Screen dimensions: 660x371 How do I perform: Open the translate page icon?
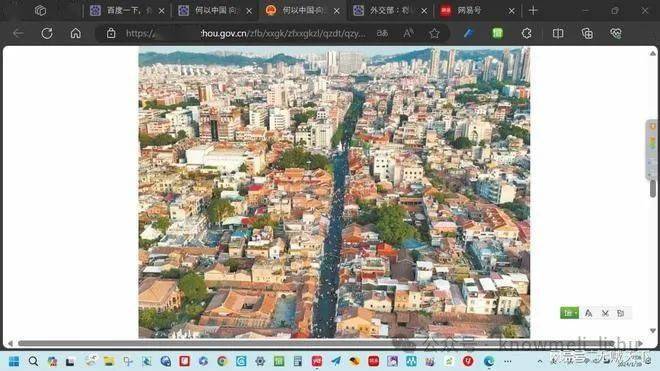coord(382,33)
